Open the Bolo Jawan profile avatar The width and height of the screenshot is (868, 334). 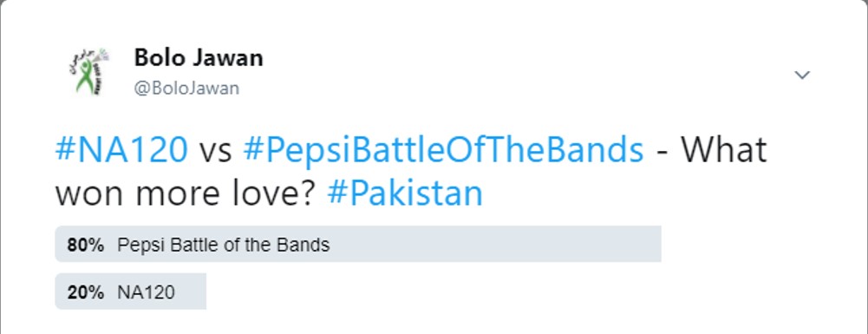[88, 71]
